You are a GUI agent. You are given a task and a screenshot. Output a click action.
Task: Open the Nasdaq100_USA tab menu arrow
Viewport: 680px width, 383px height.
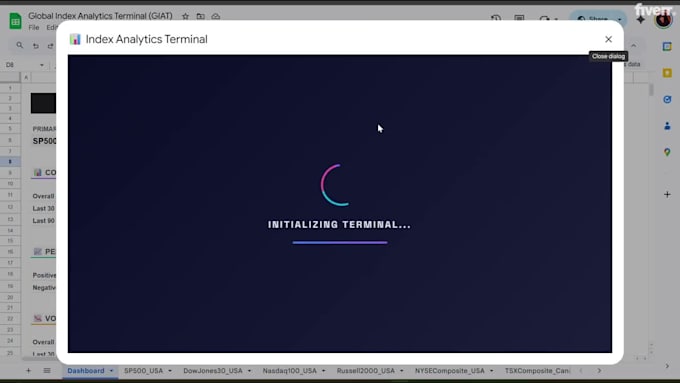[x=323, y=371]
